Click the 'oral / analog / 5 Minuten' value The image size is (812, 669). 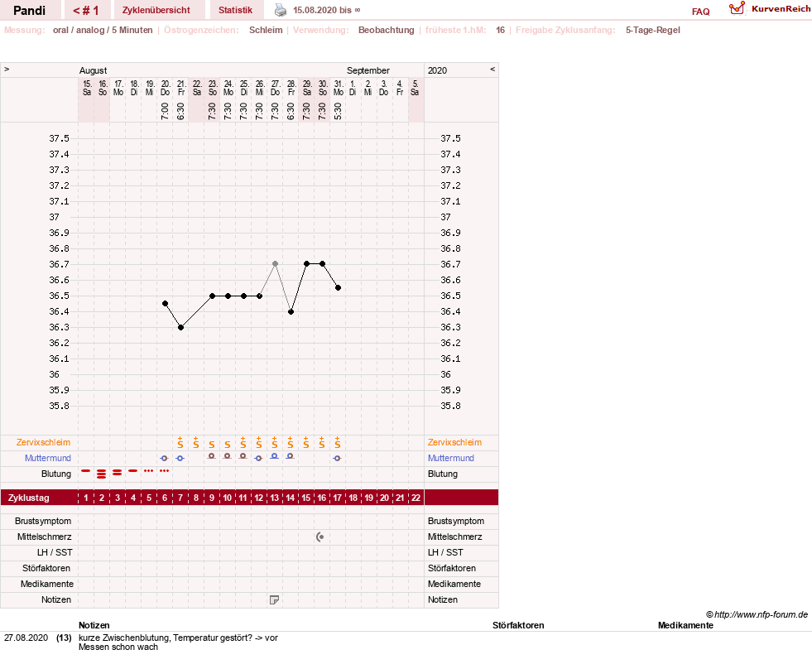coord(103,30)
